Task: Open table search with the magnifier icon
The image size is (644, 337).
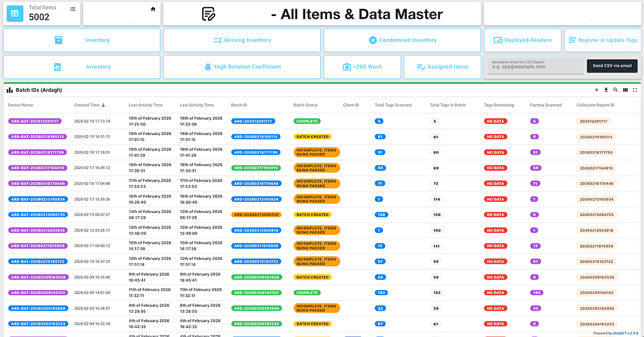Action: pos(615,90)
